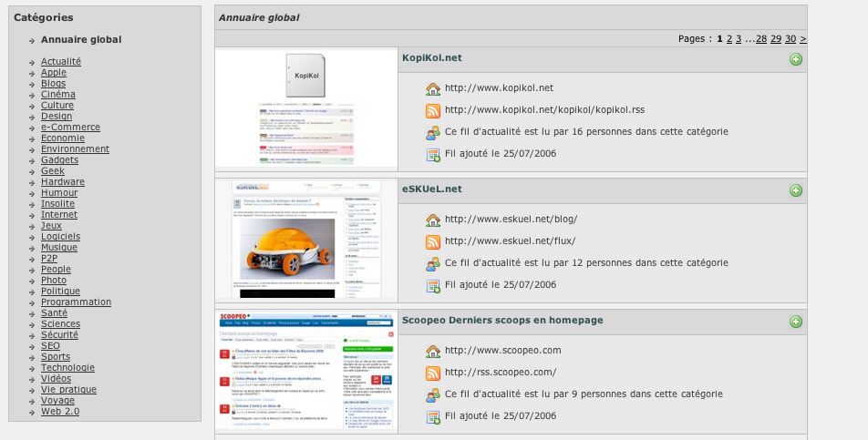Image resolution: width=868 pixels, height=440 pixels.
Task: Click the readers icon in Scoopeo entry
Action: tap(433, 394)
